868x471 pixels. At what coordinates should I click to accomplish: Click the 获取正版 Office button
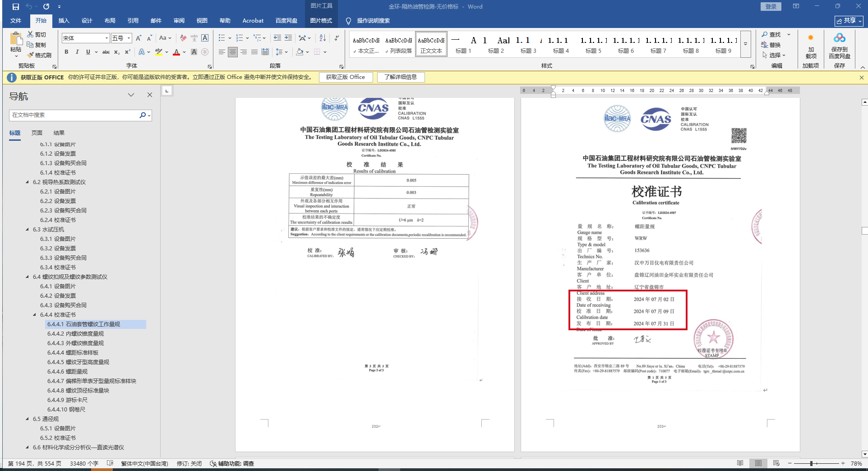tap(346, 77)
